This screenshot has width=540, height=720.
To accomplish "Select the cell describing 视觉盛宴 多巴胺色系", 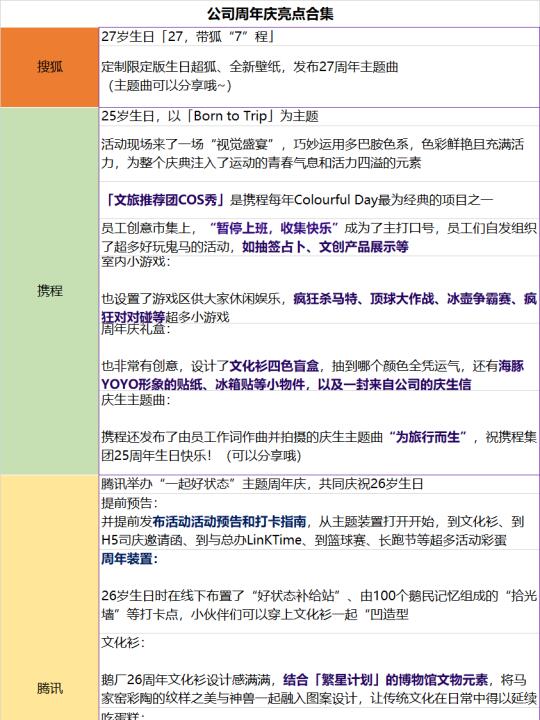I will click(x=319, y=153).
